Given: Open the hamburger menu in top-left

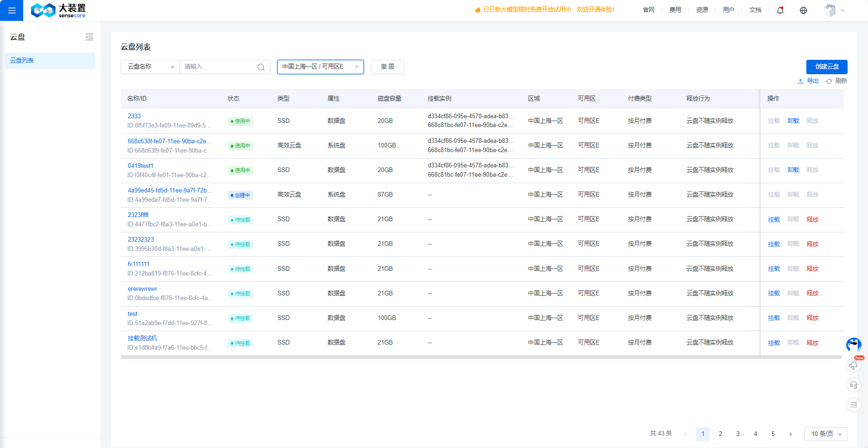Looking at the screenshot, I should tap(12, 10).
